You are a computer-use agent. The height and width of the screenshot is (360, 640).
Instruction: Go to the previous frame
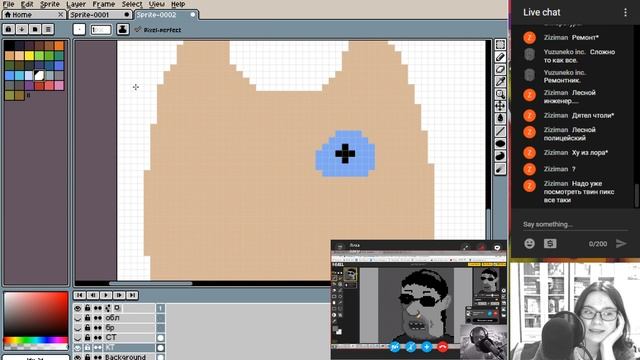click(x=93, y=295)
